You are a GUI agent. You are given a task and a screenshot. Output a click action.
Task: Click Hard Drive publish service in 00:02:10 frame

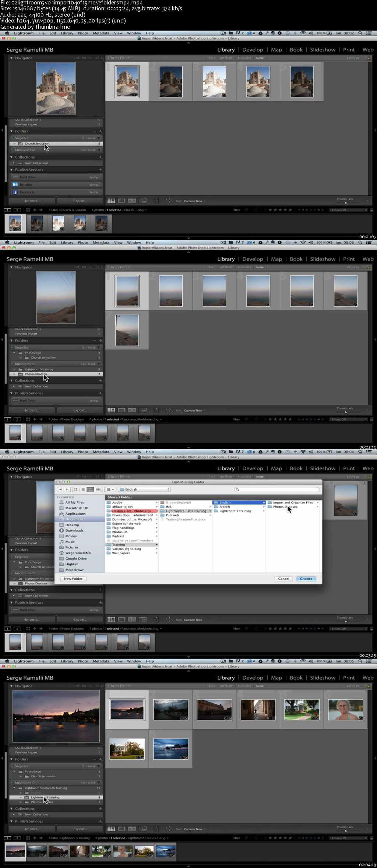point(56,401)
